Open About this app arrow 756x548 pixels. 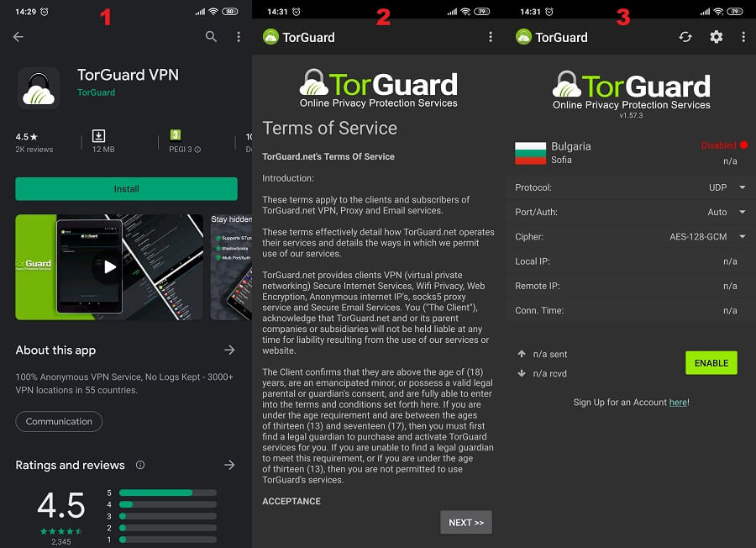tap(229, 350)
